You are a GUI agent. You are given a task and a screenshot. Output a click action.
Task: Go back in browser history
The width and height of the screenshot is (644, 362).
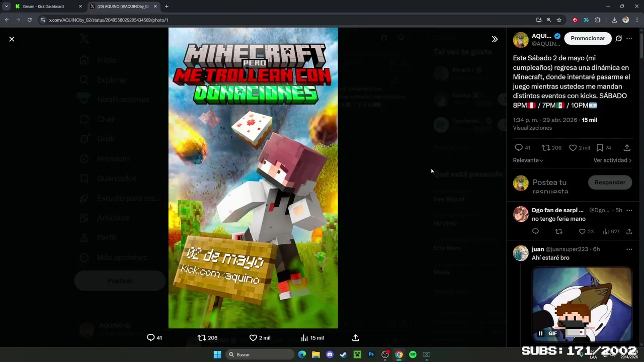click(7, 20)
